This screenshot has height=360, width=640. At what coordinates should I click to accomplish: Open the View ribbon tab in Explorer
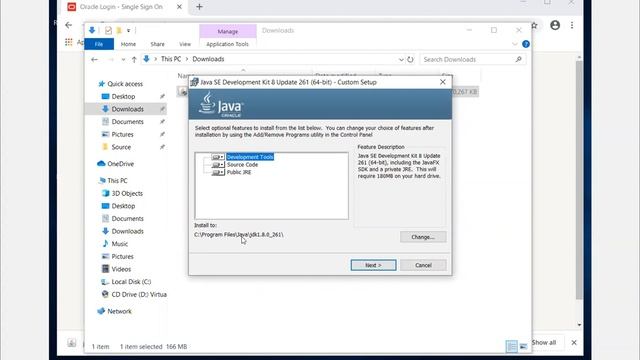click(185, 44)
